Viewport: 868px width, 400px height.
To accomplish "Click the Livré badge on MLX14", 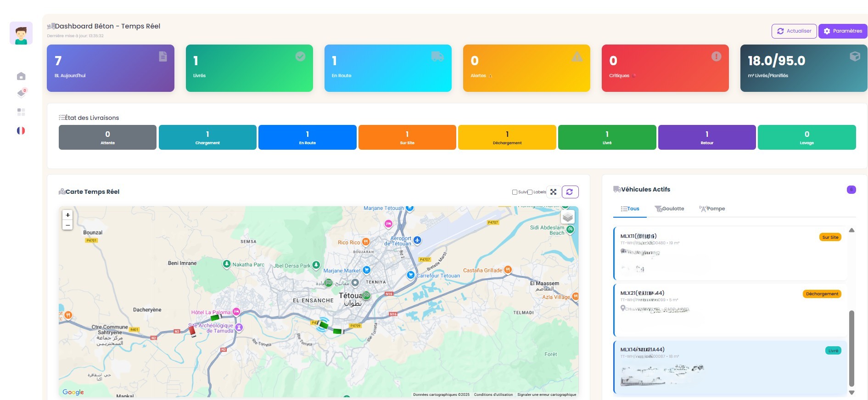I will coord(833,351).
